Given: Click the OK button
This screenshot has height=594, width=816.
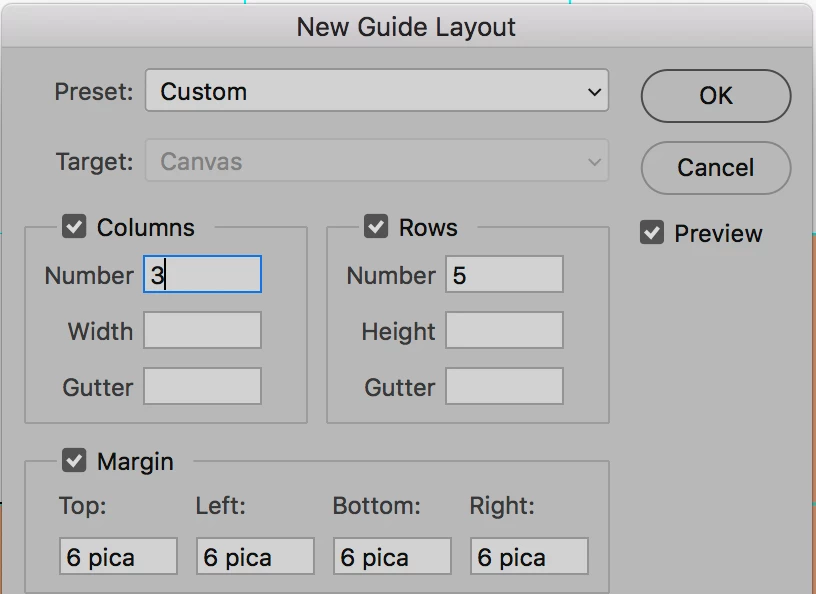Looking at the screenshot, I should (x=715, y=96).
